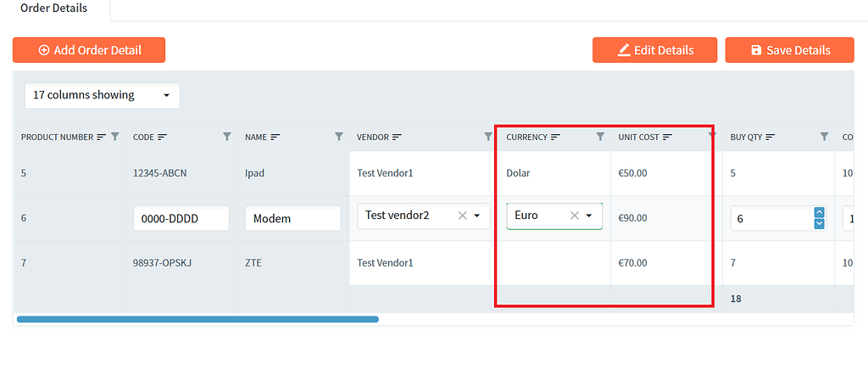
Task: Open filter for the Vendor column
Action: [488, 137]
